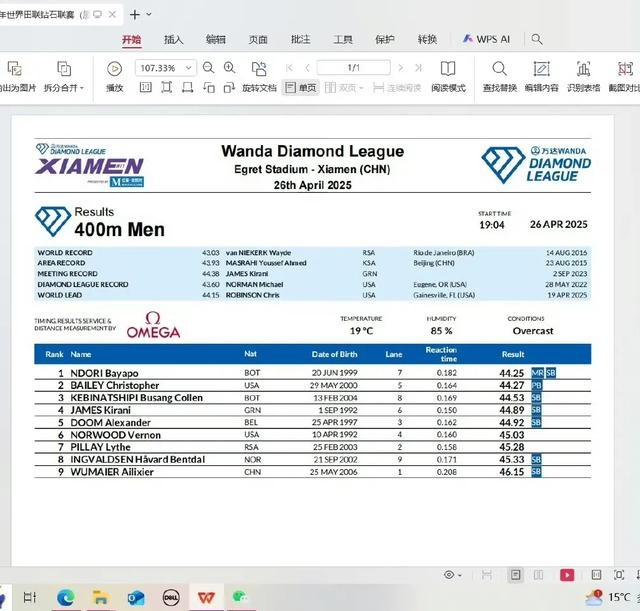Toggle Continuous Reading (连续阅读) mode

click(x=397, y=88)
